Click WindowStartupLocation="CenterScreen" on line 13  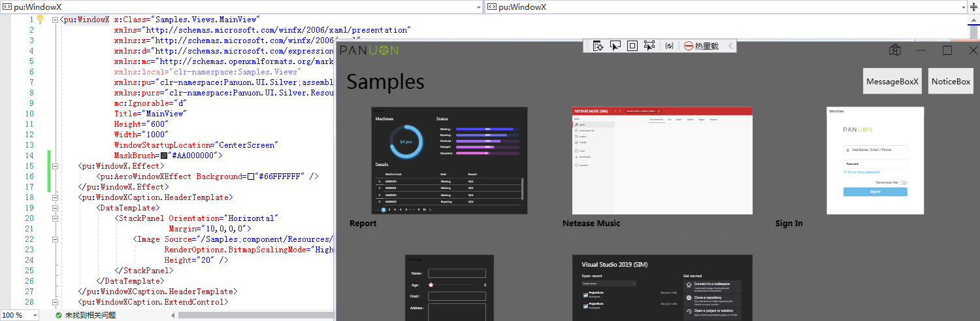(196, 145)
